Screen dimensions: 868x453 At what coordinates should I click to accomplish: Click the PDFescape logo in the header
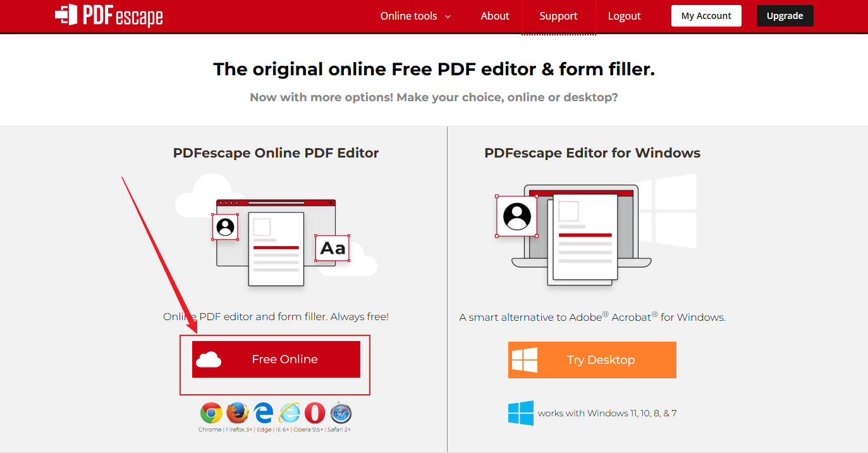108,16
